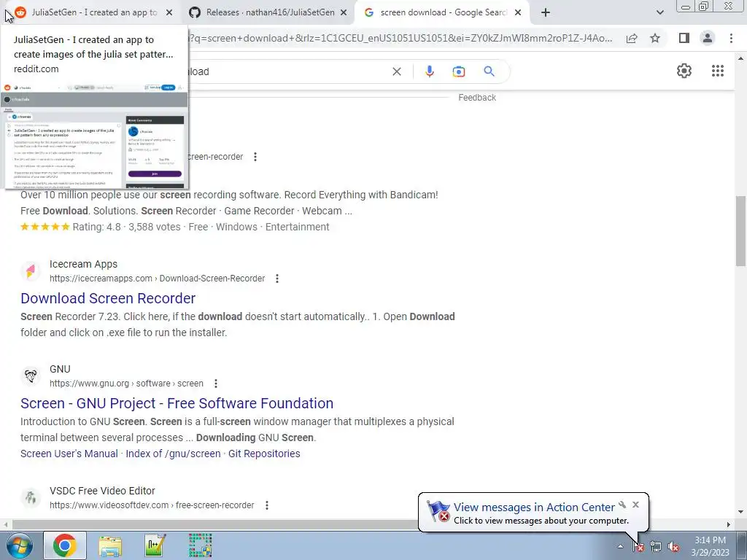The height and width of the screenshot is (560, 747).
Task: Close the Action Center notification balloon
Action: coord(635,505)
